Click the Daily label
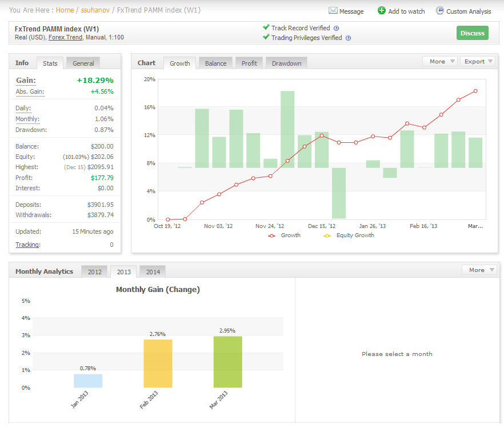This screenshot has height=428, width=504. 23,108
